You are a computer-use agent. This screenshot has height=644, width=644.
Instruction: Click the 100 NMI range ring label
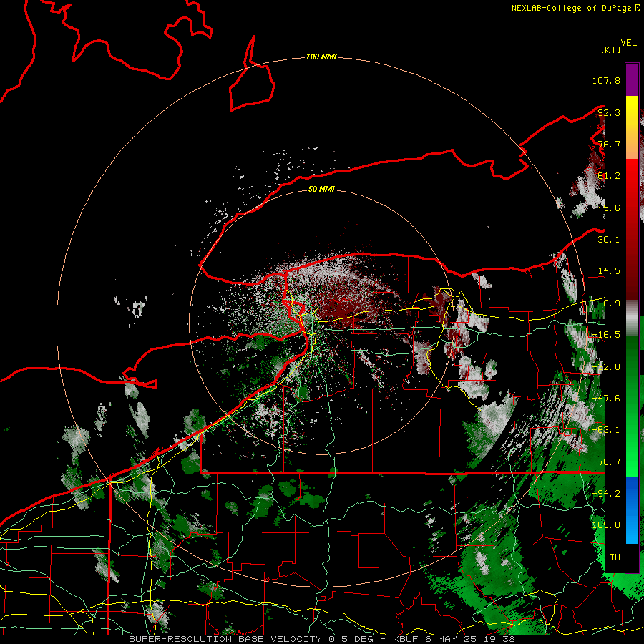[x=321, y=57]
